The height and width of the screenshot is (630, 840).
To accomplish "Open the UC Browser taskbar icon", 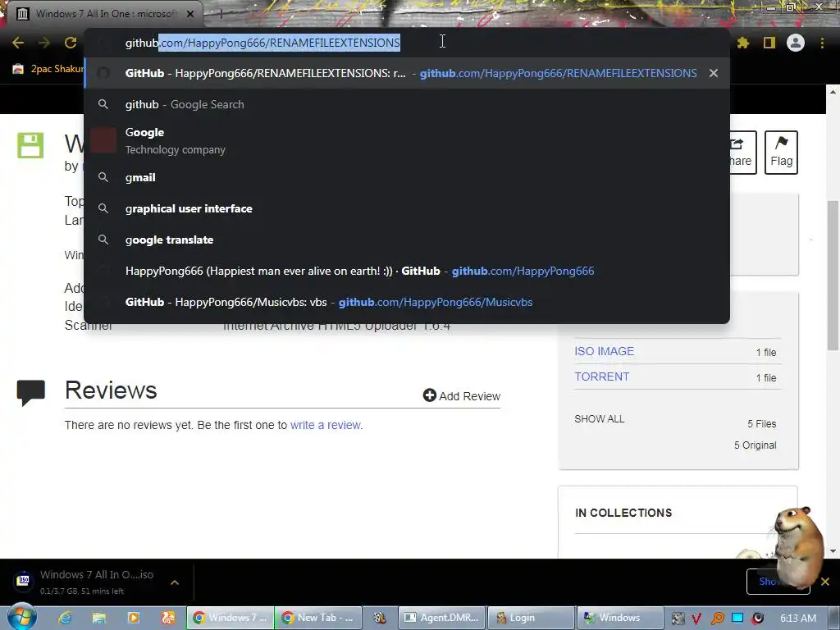I will point(168,618).
